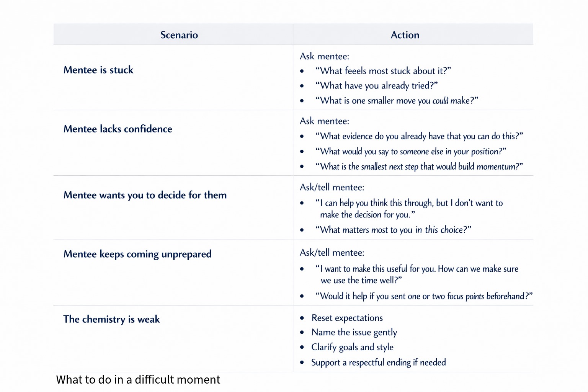Click "Mentee wants you to decide for them"
The width and height of the screenshot is (588, 392).
tap(145, 195)
